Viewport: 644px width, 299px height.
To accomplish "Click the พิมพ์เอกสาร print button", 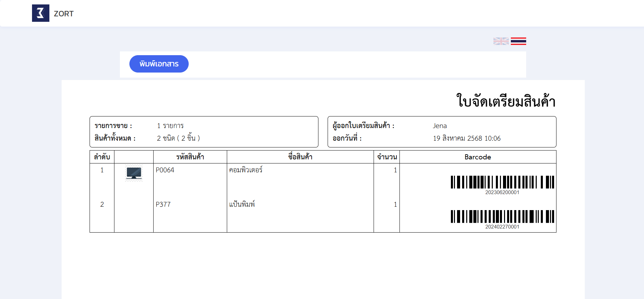I will [159, 64].
